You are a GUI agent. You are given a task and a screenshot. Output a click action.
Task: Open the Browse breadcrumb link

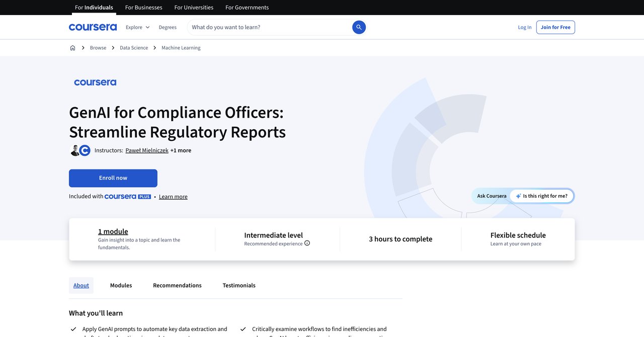[x=98, y=48]
